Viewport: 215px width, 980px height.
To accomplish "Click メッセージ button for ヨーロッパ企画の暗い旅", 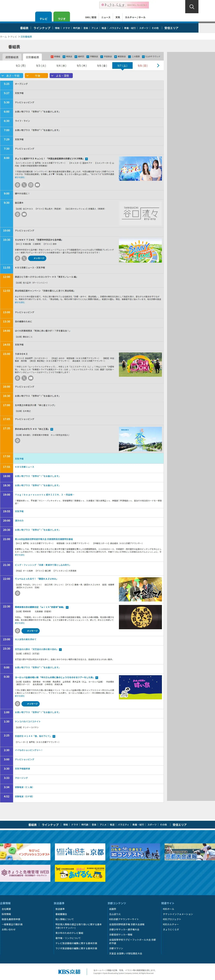I will tap(30, 704).
